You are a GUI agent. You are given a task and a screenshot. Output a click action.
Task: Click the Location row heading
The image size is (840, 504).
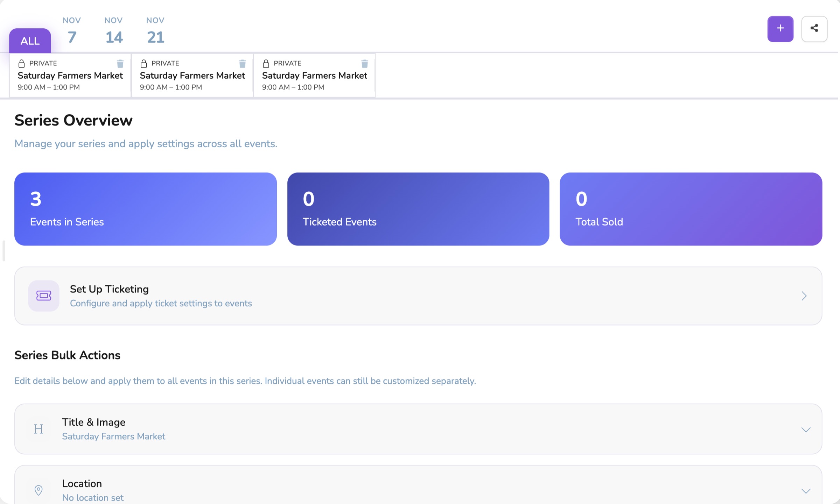click(x=82, y=483)
